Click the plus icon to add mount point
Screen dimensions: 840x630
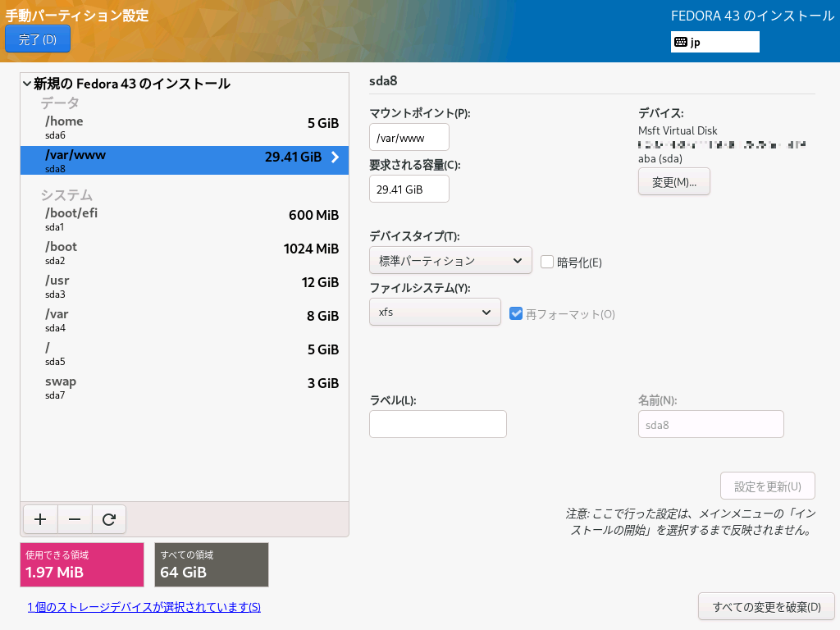40,519
